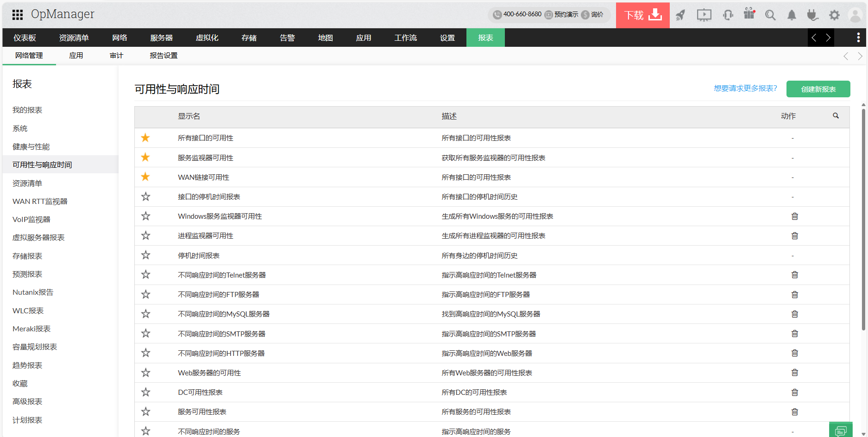The height and width of the screenshot is (437, 868).
Task: Open the 仪表板 menu
Action: (25, 38)
